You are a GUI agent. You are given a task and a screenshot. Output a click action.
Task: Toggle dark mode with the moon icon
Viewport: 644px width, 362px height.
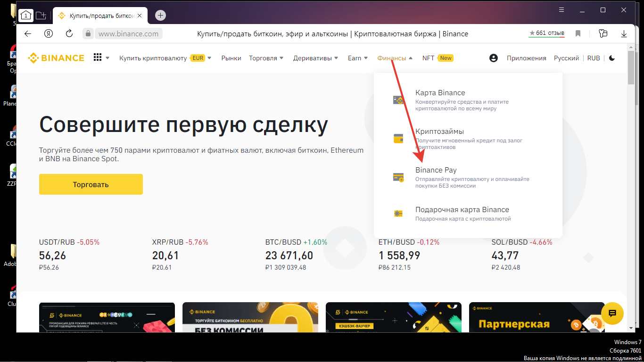point(612,58)
